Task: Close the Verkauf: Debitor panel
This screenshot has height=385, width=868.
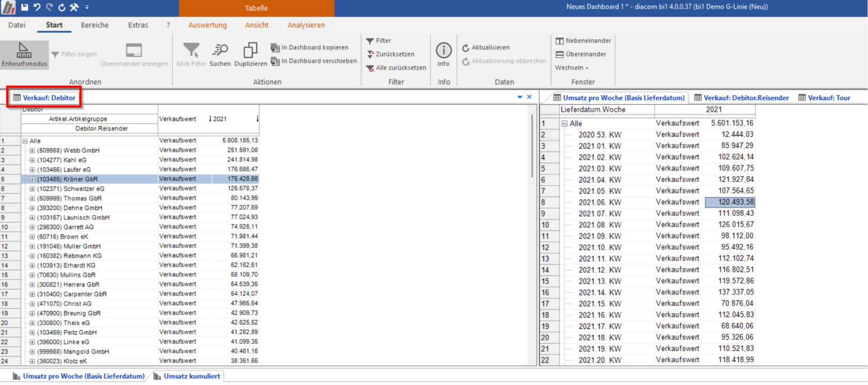Action: pyautogui.click(x=529, y=97)
